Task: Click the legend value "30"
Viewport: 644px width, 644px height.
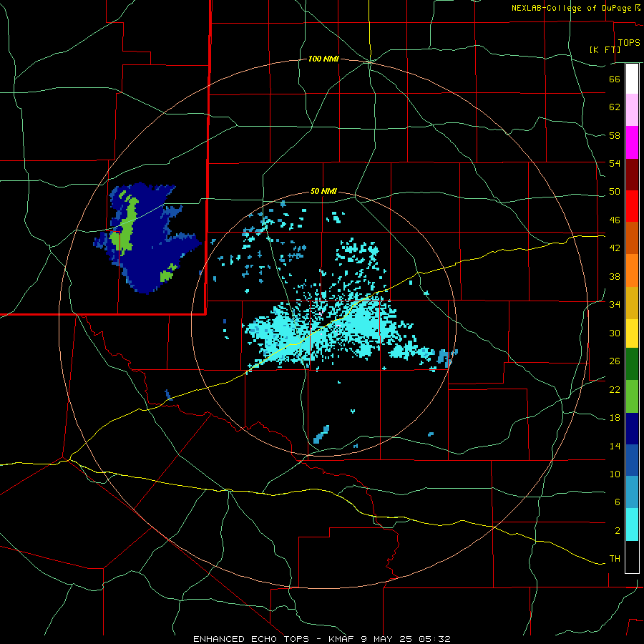Action: point(615,333)
